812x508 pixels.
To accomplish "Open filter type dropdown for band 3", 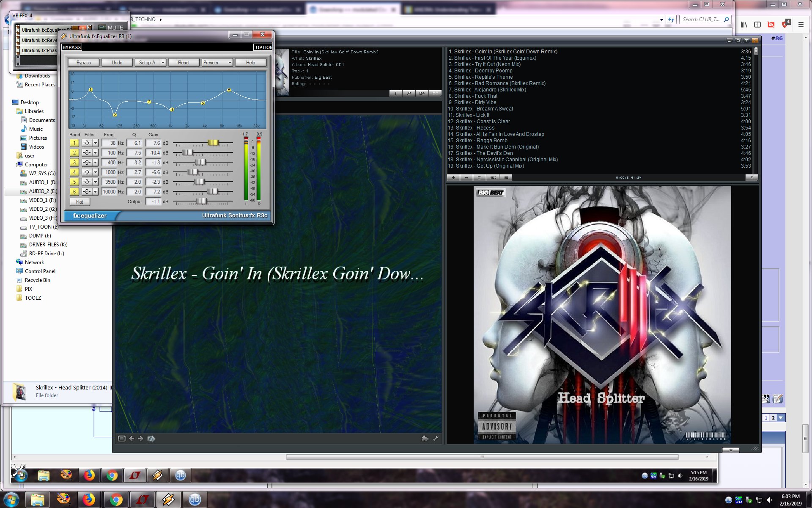I will point(96,163).
